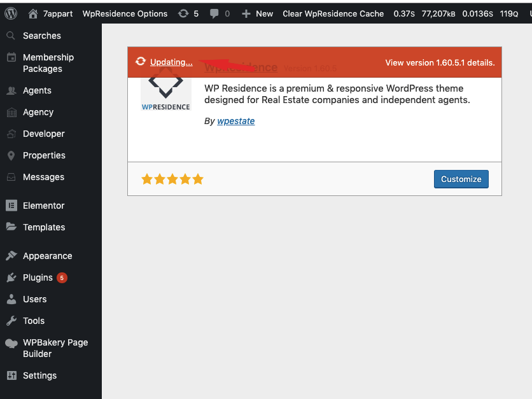Click the Properties map pin icon
The width and height of the screenshot is (532, 399).
pos(11,155)
